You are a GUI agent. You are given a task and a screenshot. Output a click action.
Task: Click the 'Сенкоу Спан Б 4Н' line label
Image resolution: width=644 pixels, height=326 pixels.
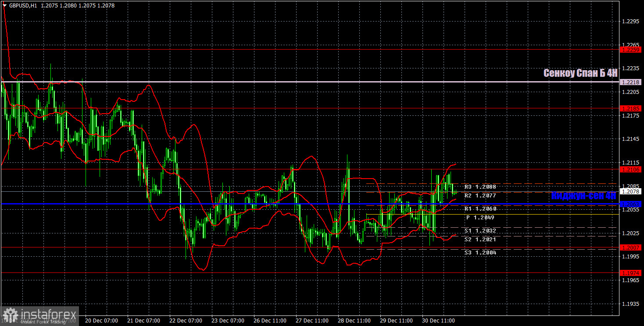[580, 73]
